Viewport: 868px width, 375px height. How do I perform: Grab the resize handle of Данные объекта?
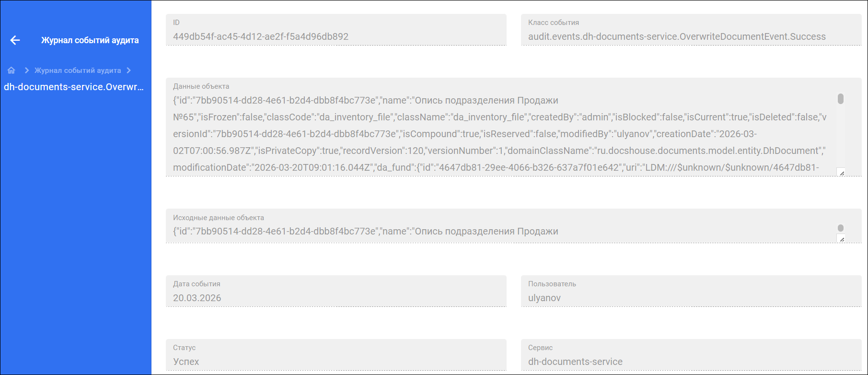pyautogui.click(x=841, y=172)
